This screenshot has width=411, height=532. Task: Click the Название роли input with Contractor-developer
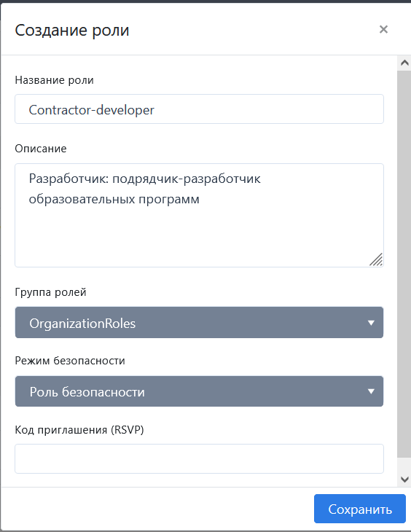coord(199,109)
